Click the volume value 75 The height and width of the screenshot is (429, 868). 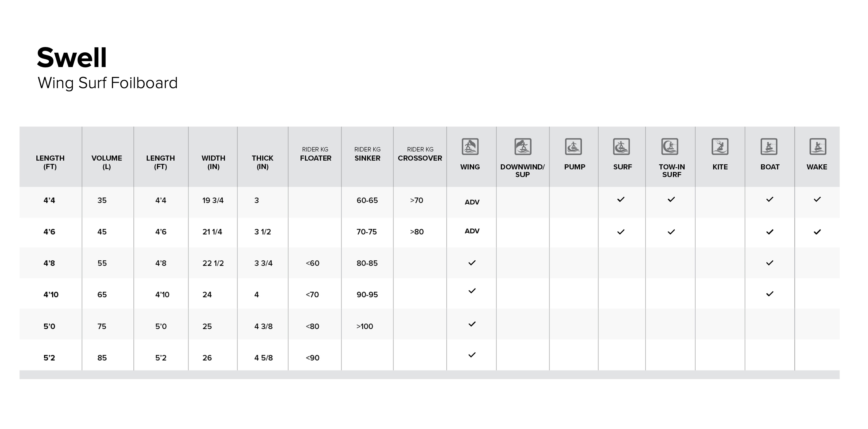click(x=102, y=326)
